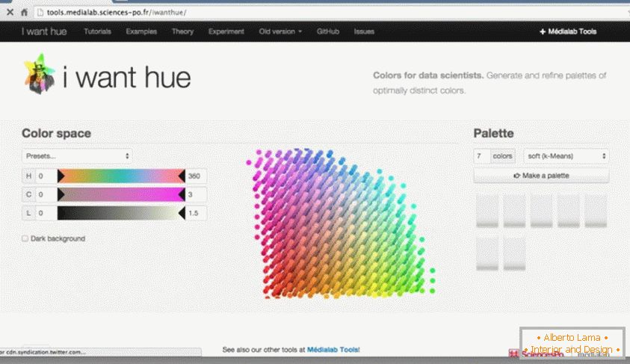Viewport: 630px width, 364px height.
Task: Open the I want hue brand link
Action: click(44, 31)
